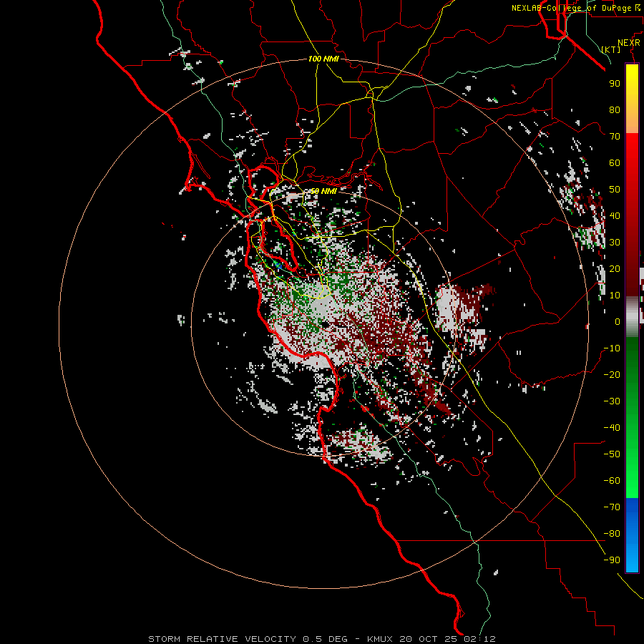Viewport: 644px width, 644px height.
Task: Click the -10 value on the velocity scale
Action: [x=612, y=348]
